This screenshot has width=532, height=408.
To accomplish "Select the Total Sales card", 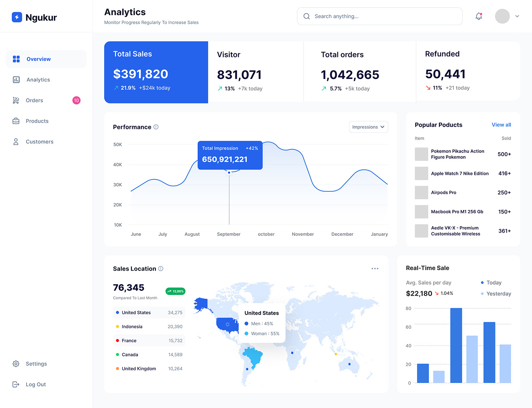I will coord(156,72).
